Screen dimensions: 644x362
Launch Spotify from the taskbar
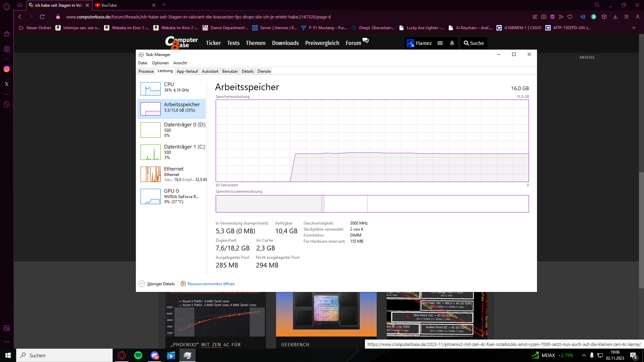point(138,355)
